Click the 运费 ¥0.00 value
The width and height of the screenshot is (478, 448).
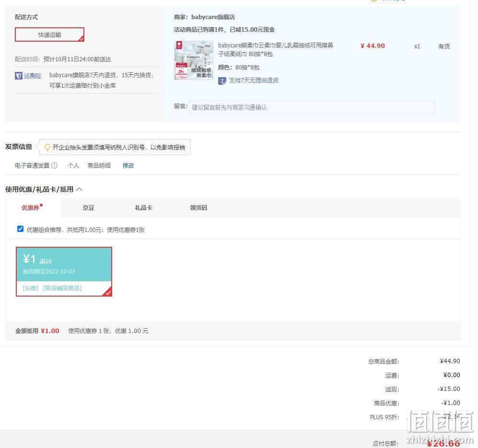452,375
